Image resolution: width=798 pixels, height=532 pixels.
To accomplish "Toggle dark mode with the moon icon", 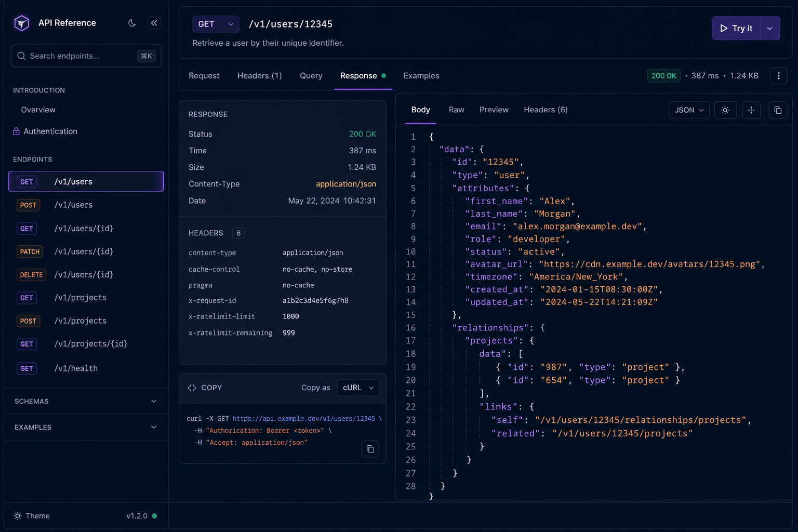I will click(x=132, y=23).
